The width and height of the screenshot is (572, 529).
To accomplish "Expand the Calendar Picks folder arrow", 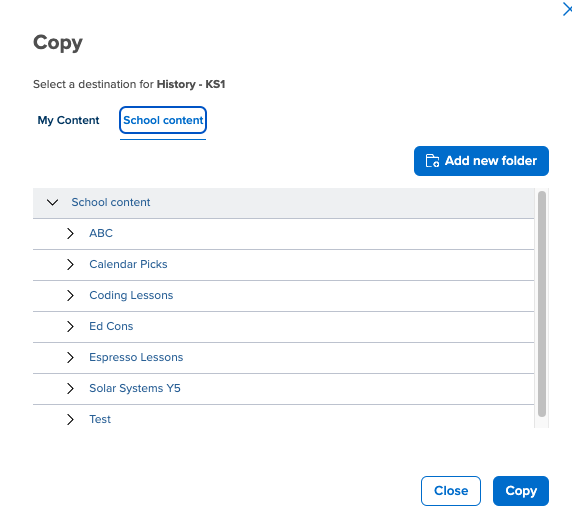I will pos(70,264).
